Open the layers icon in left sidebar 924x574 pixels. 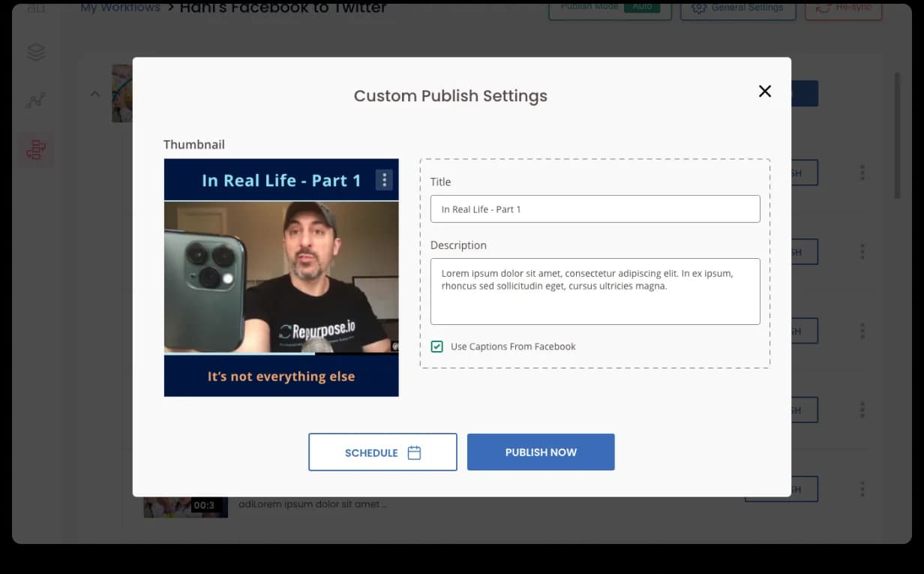point(36,52)
